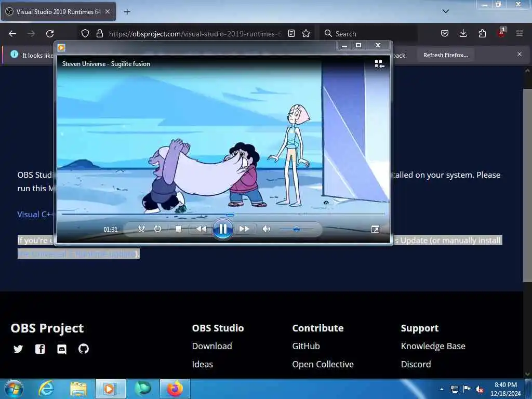Screen dimensions: 532x399
Task: Open Windows Explorer from taskbar
Action: click(x=78, y=389)
